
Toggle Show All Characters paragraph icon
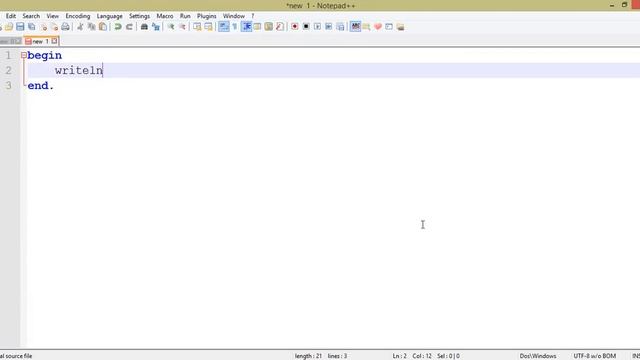[x=235, y=27]
